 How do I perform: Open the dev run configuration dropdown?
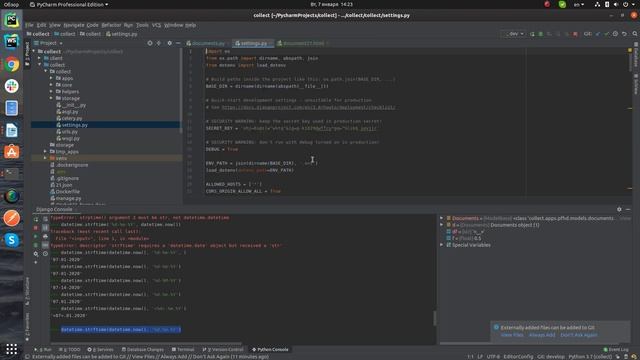pos(515,34)
